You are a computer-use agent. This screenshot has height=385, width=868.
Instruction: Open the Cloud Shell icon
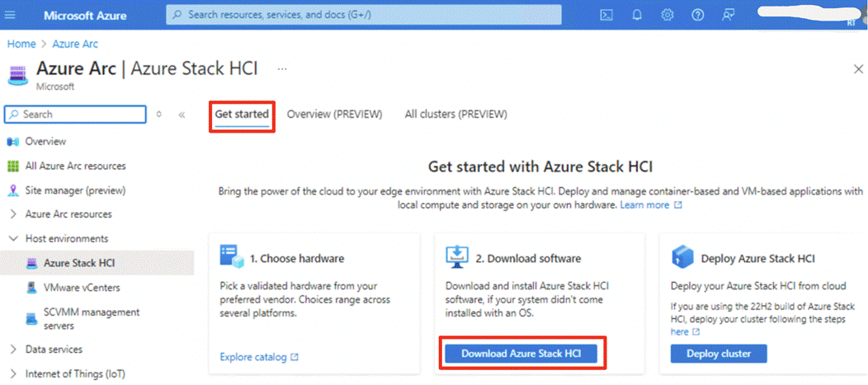(606, 15)
